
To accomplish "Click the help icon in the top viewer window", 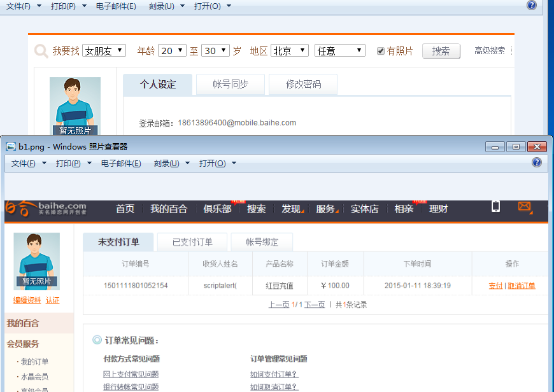I will click(531, 5).
